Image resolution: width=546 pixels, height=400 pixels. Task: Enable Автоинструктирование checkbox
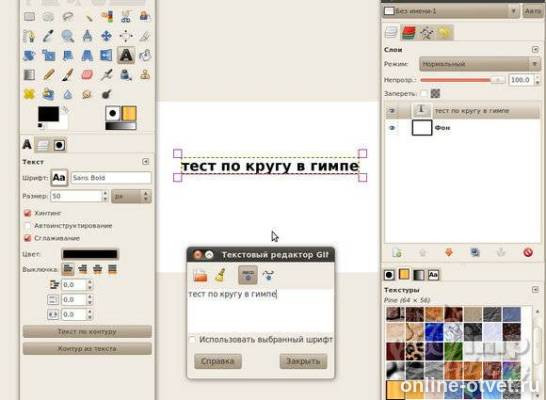click(x=28, y=226)
